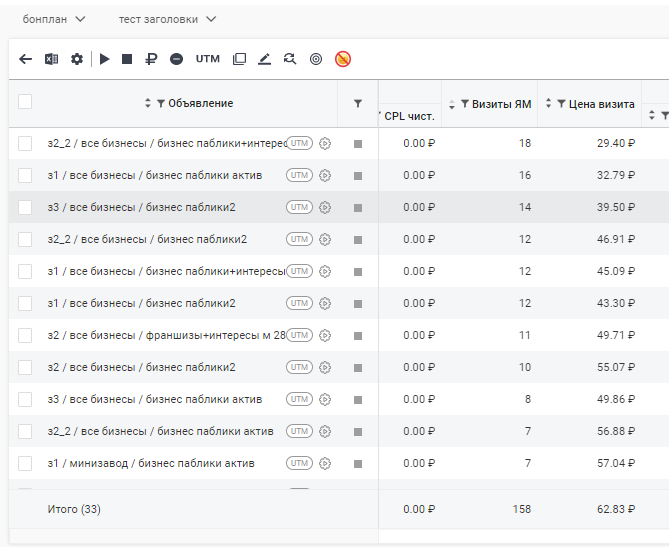Open gear settings for з2 бизнес паблики2

(x=325, y=367)
